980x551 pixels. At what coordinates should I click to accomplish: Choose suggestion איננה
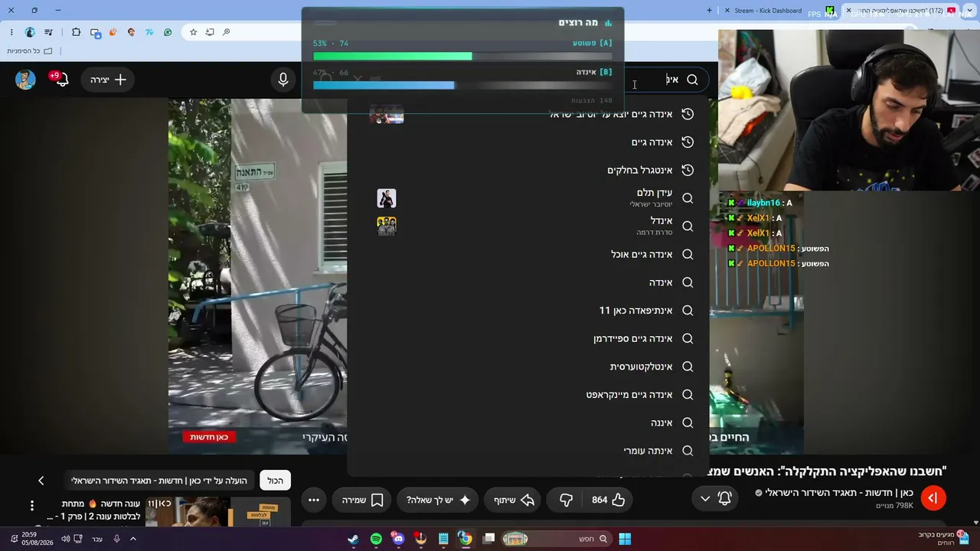[528, 422]
